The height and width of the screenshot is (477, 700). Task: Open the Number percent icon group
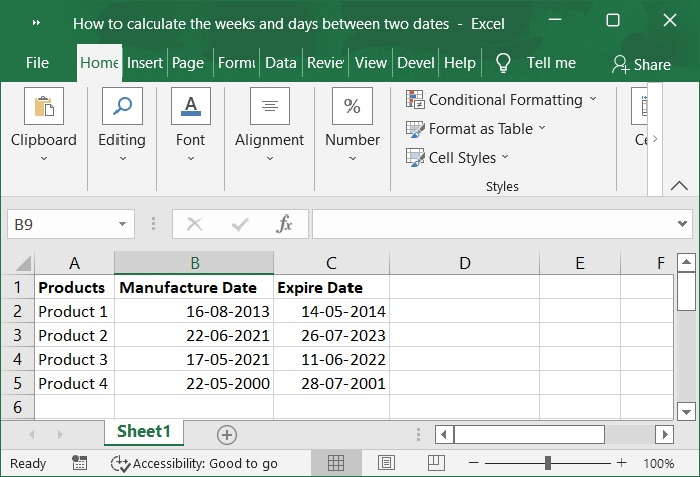[x=352, y=107]
